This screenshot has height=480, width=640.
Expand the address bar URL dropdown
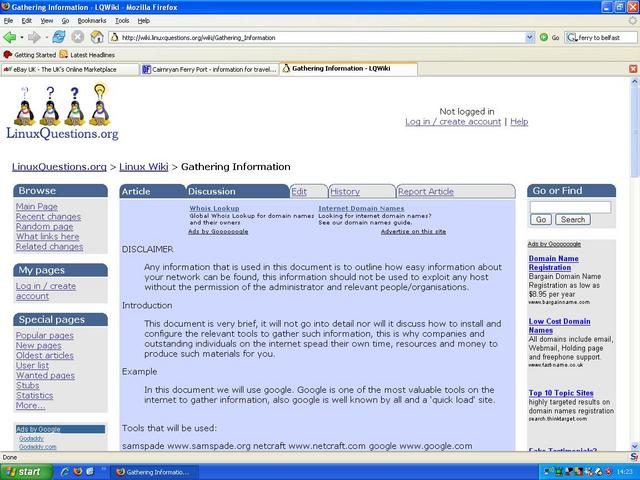click(529, 38)
